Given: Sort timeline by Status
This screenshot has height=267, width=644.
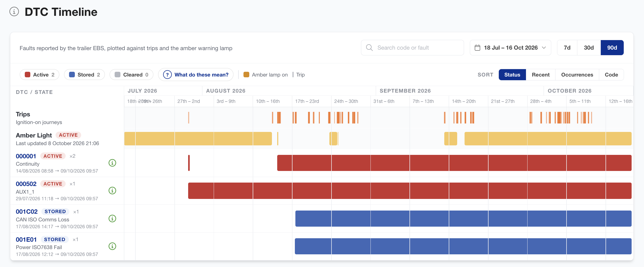Looking at the screenshot, I should [512, 75].
